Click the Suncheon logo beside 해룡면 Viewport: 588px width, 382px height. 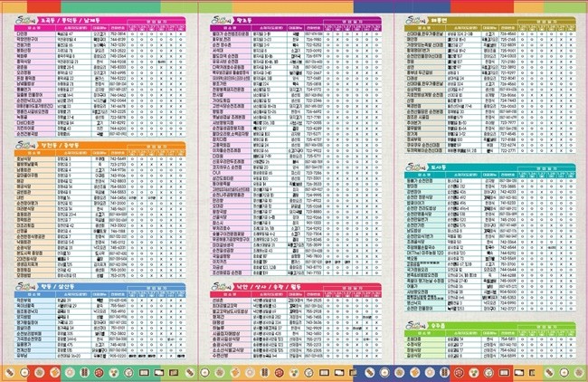pos(414,21)
